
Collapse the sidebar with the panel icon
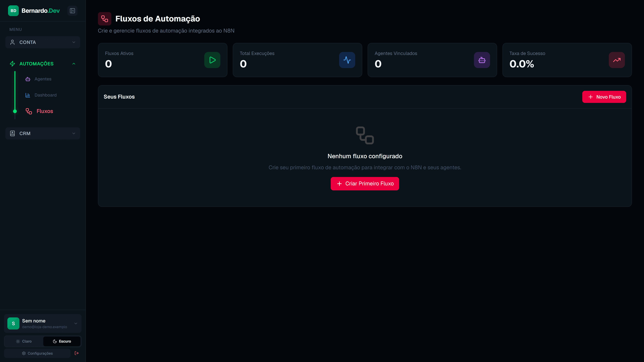point(72,11)
